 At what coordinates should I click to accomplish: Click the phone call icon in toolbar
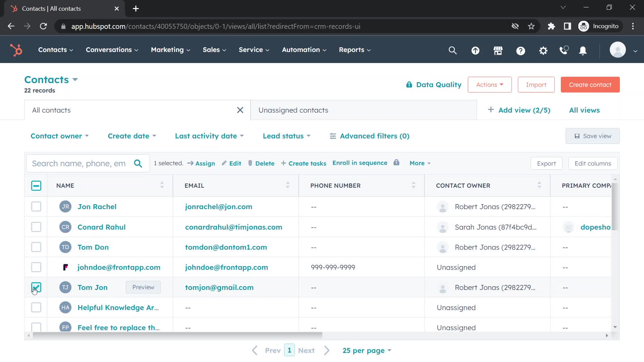point(564,50)
